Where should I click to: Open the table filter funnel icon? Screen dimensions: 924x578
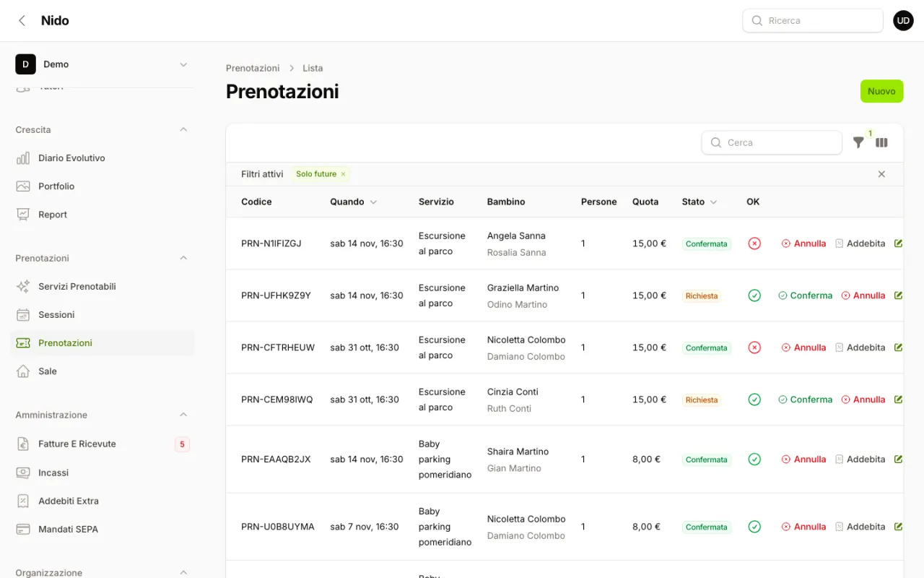(858, 142)
